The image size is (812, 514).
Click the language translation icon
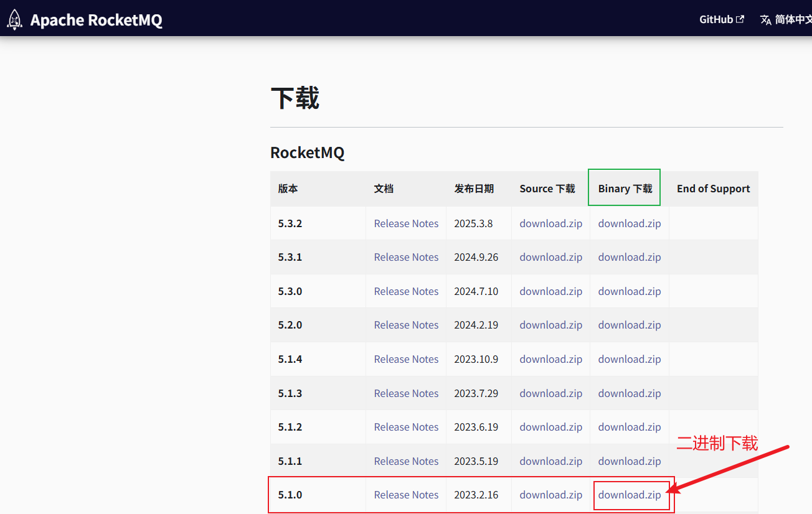[765, 19]
